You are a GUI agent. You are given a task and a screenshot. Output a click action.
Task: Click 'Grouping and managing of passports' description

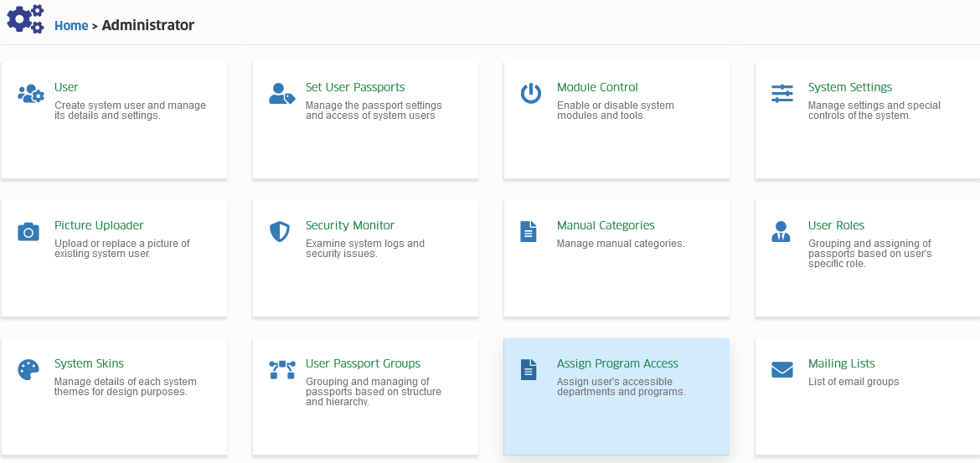tap(373, 392)
